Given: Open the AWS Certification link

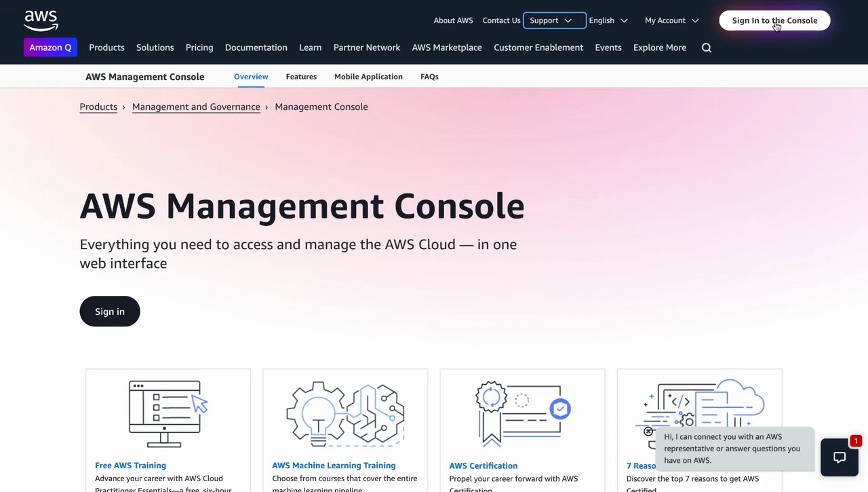Looking at the screenshot, I should coord(484,466).
